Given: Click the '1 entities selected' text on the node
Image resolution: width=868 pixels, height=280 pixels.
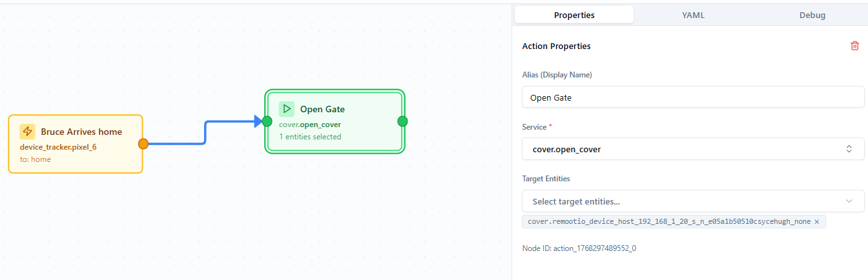Looking at the screenshot, I should [310, 137].
